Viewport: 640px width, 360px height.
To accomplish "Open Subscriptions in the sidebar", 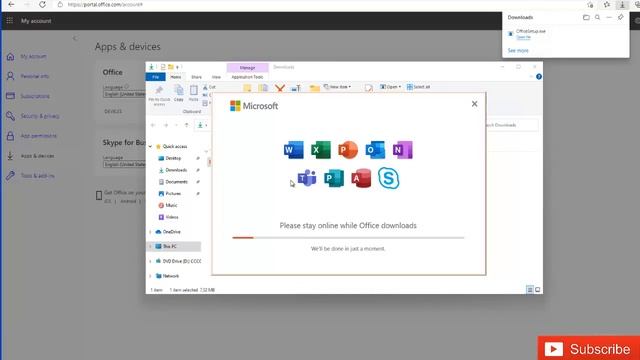I will coord(35,96).
